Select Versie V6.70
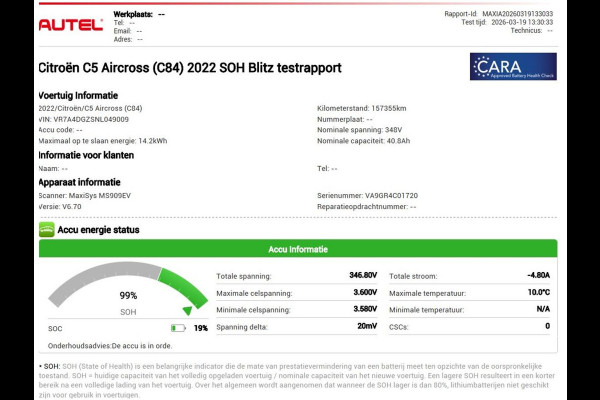The width and height of the screenshot is (600, 400). click(x=60, y=207)
